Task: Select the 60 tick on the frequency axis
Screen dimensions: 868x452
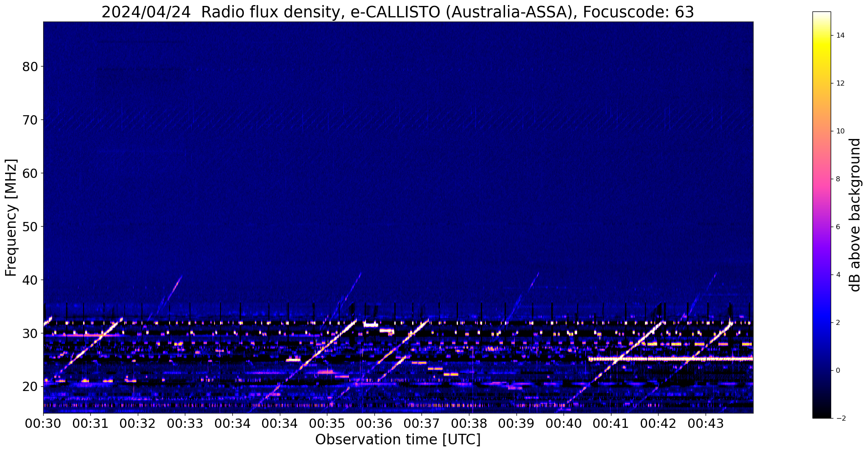Action: (x=30, y=174)
